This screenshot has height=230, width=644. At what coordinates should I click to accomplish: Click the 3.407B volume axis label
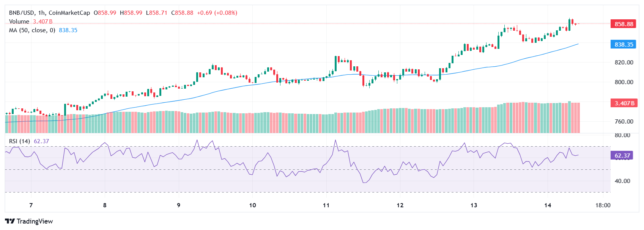pyautogui.click(x=624, y=103)
